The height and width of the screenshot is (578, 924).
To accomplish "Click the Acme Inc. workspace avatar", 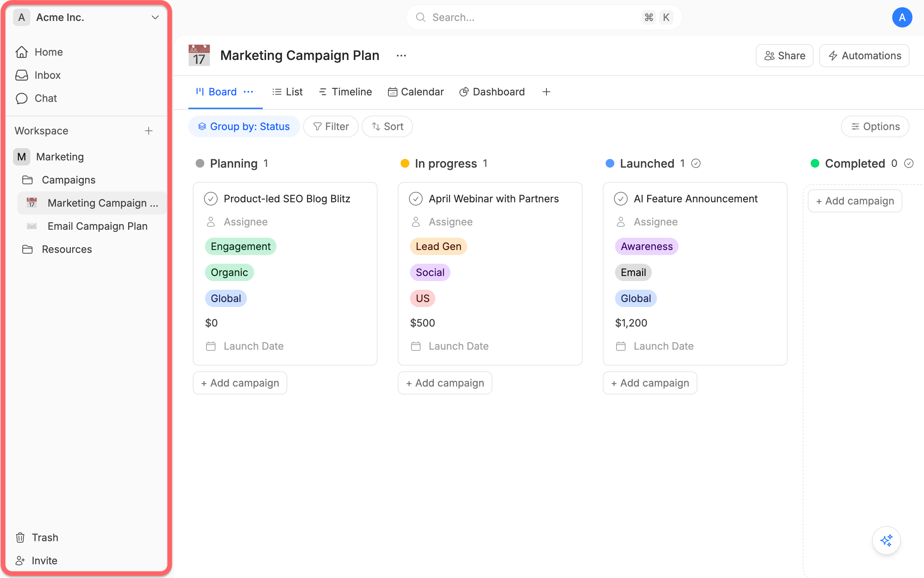I will pyautogui.click(x=22, y=17).
